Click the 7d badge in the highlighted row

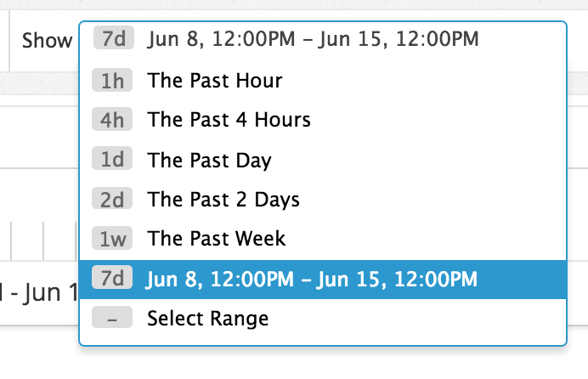pyautogui.click(x=113, y=279)
